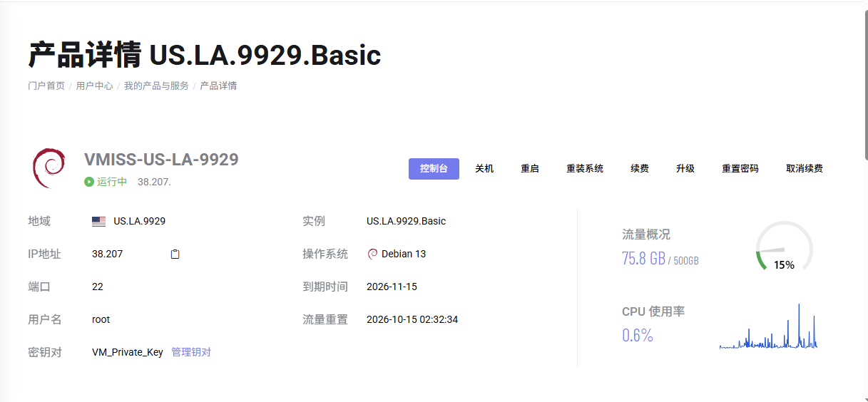Select 重装系统 to reinstall the system
Screen dimensions: 868x402
point(585,169)
